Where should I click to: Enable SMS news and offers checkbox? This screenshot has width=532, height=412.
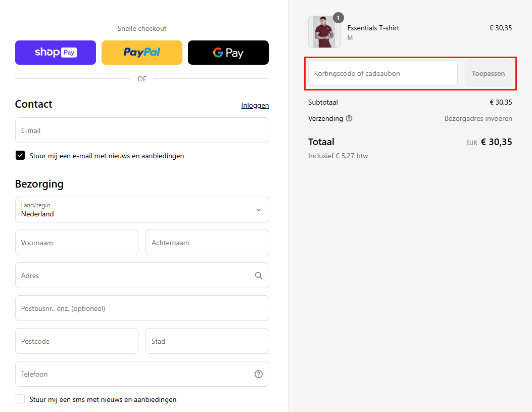(x=20, y=399)
